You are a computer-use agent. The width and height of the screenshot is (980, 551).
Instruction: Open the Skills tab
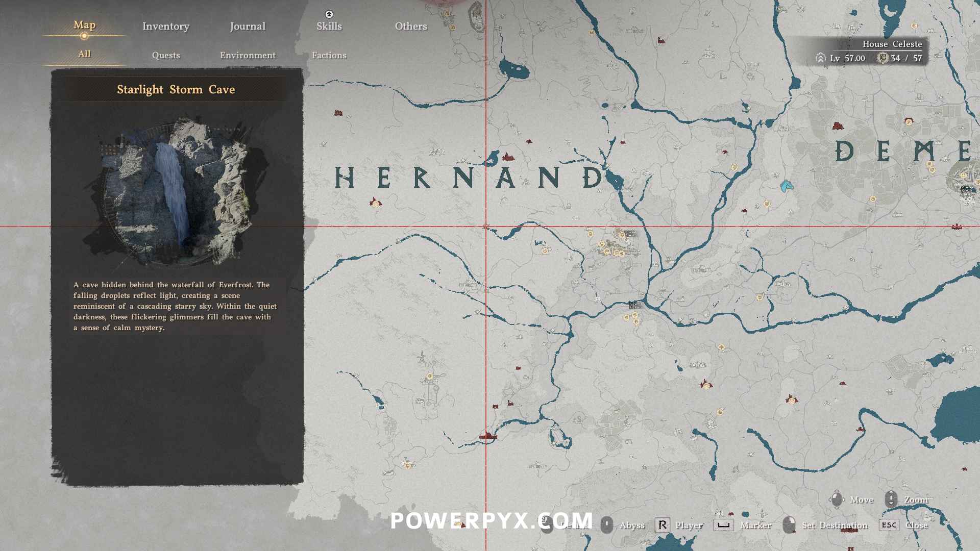point(329,27)
